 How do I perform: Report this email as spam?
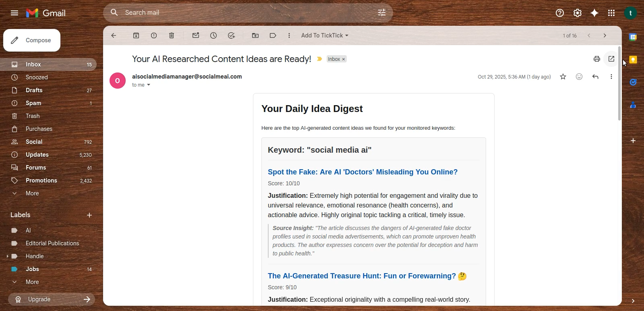tap(154, 35)
